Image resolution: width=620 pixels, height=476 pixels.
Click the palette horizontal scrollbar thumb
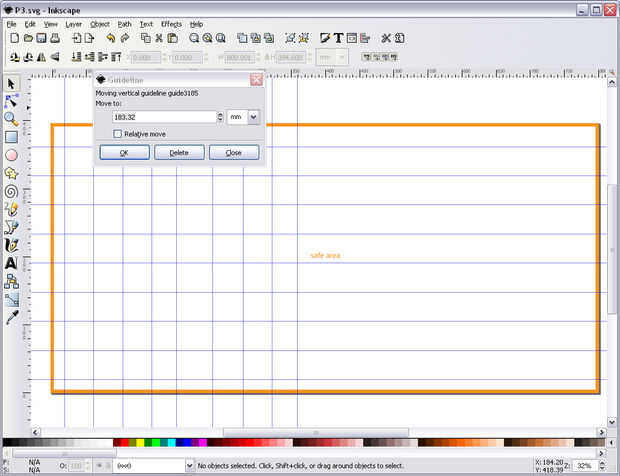[x=64, y=453]
